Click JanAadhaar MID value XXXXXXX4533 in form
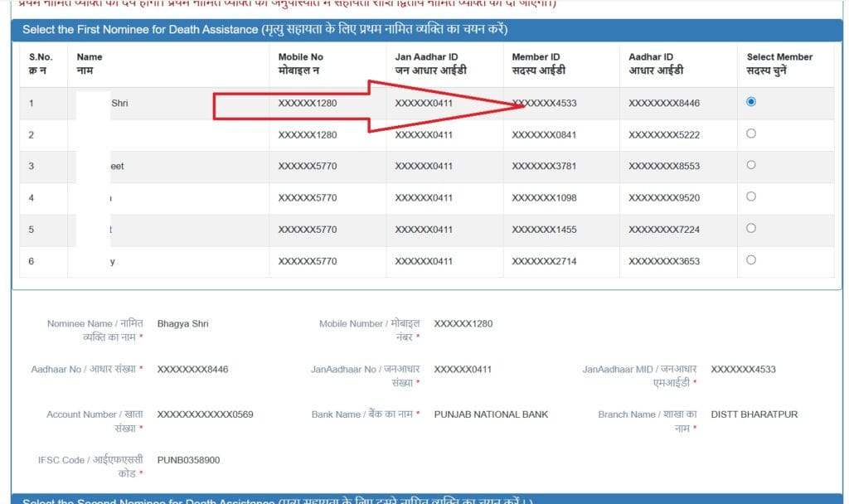849x504 pixels. pos(743,370)
